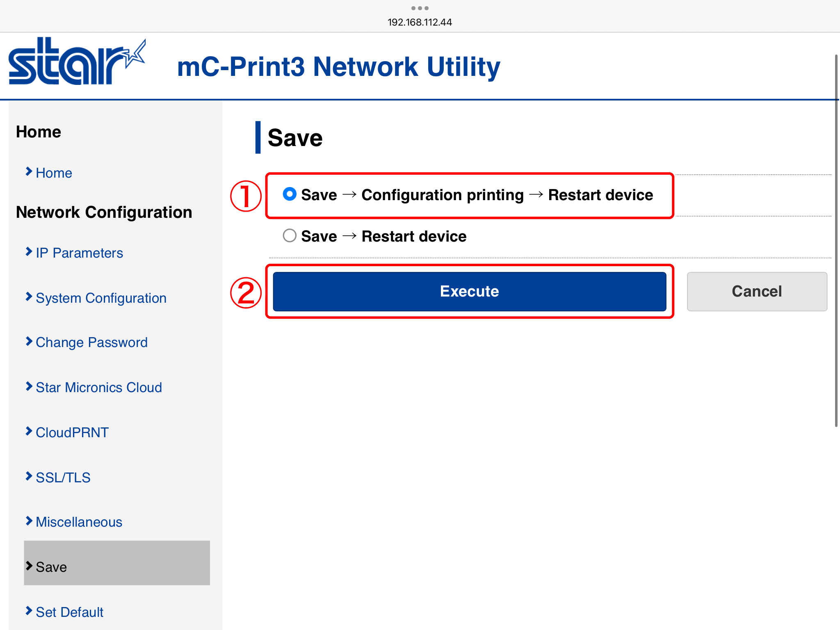This screenshot has width=840, height=630.
Task: Select Save, Configuration printing, Restart device option
Action: (x=290, y=194)
